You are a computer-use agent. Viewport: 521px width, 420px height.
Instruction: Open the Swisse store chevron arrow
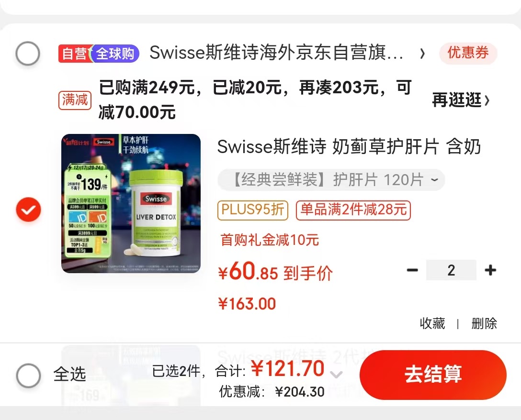(x=422, y=54)
